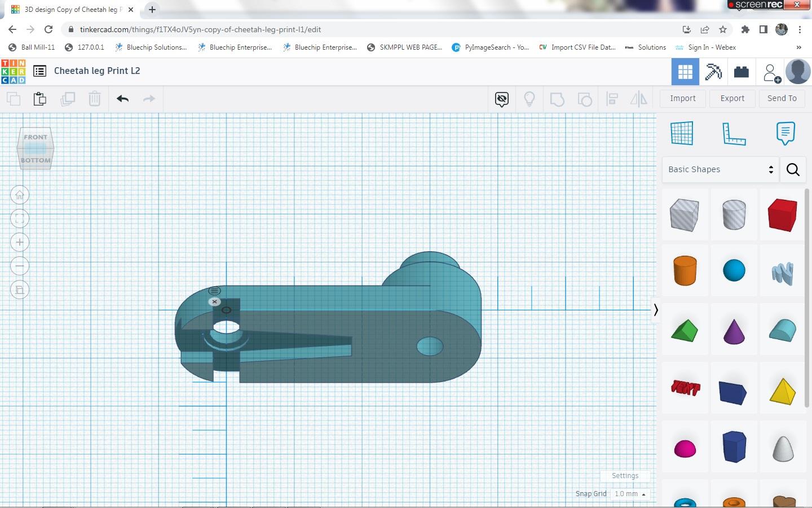Select the yellow Pyramid shape

(783, 391)
